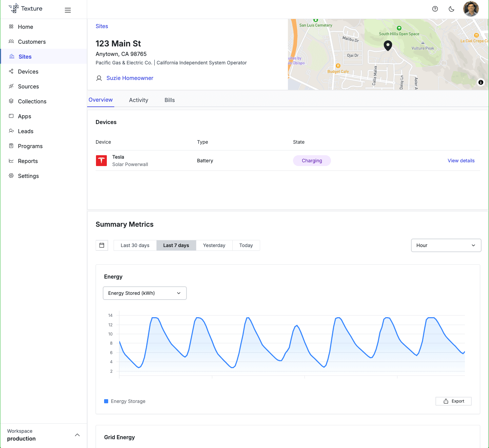Open the Hour interval dropdown
The width and height of the screenshot is (489, 448).
tap(446, 245)
